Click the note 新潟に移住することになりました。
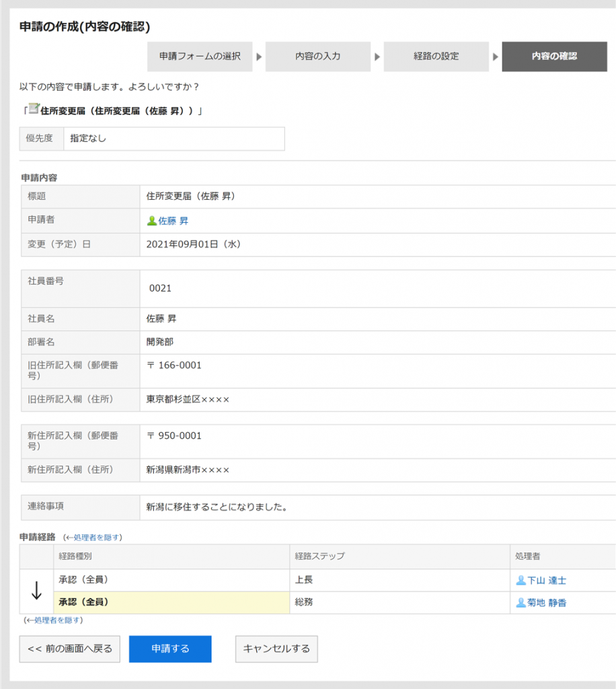 point(217,507)
